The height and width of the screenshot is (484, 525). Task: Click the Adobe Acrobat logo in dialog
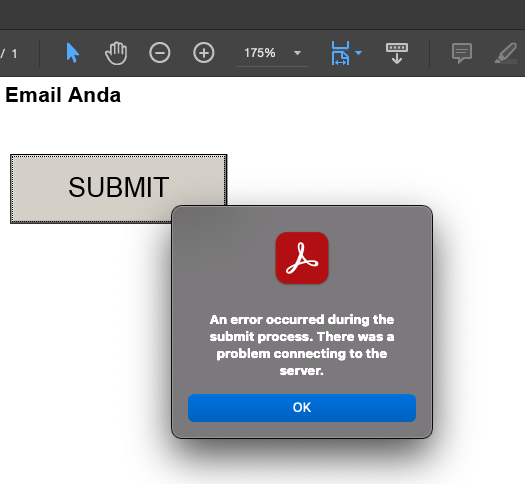302,258
